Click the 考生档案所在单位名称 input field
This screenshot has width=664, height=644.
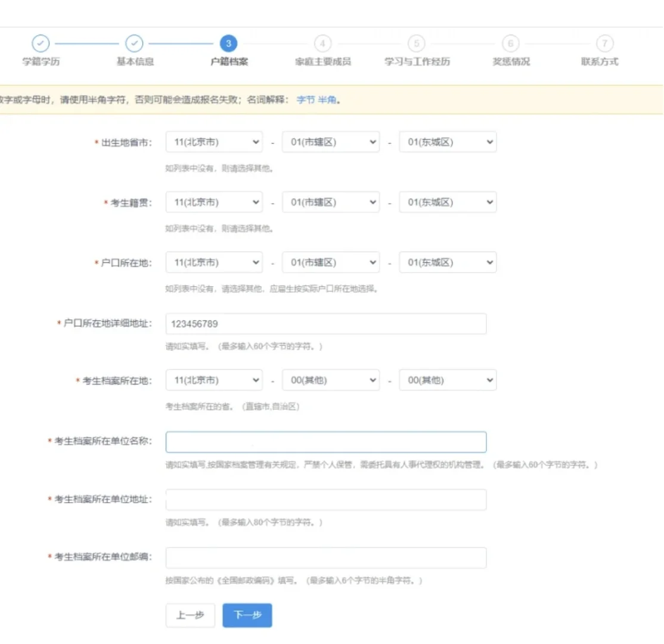(x=325, y=441)
